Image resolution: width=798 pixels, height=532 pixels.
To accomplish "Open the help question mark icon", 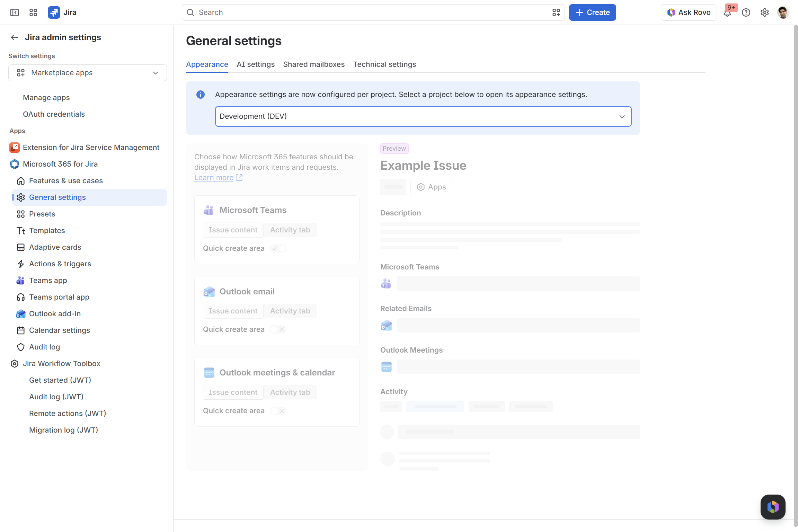I will 746,12.
